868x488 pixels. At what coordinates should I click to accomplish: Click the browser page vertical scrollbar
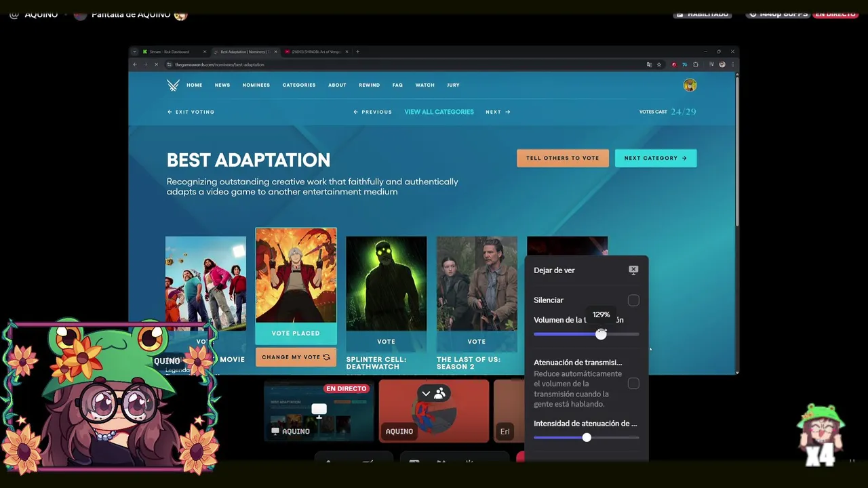(x=736, y=150)
